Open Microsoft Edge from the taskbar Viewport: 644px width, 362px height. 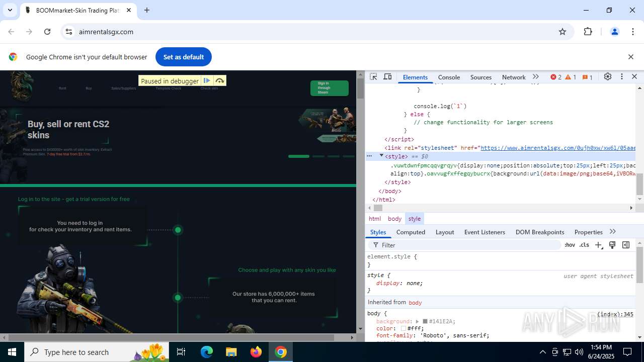pos(207,352)
